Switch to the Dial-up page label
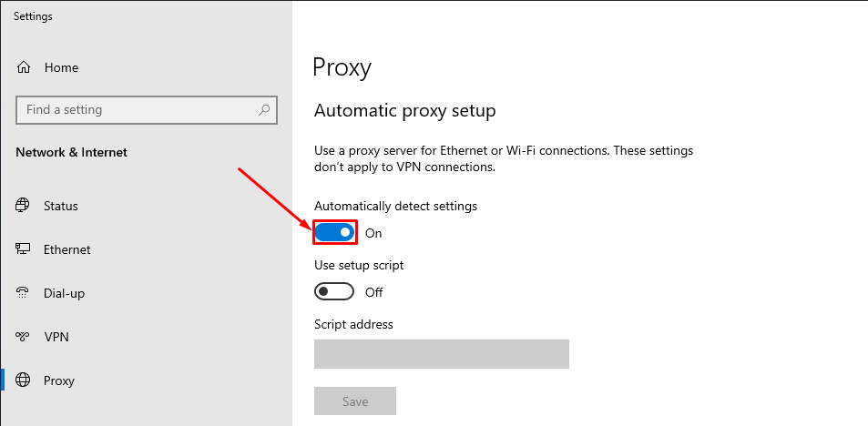The image size is (868, 426). pos(65,293)
